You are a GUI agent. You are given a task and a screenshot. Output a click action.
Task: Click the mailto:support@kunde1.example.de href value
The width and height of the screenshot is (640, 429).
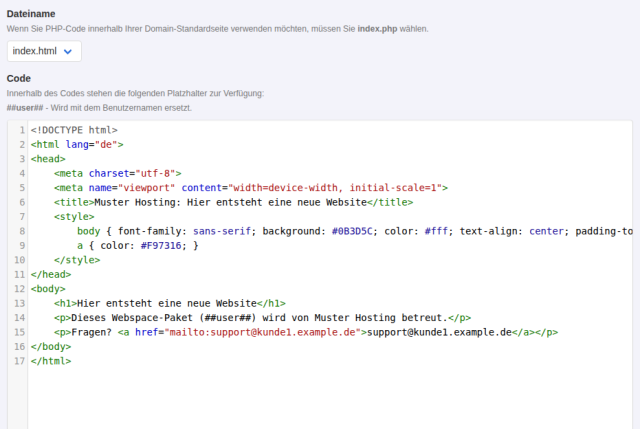pyautogui.click(x=262, y=332)
